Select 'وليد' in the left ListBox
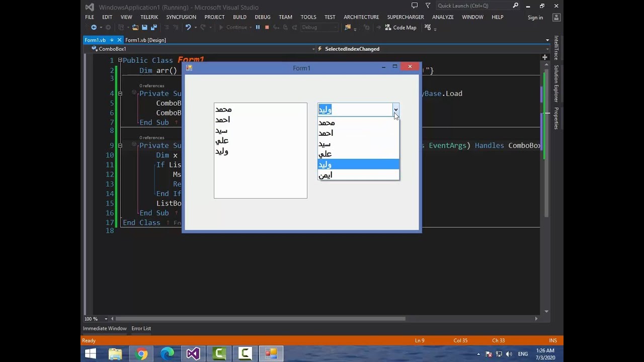This screenshot has height=362, width=644. [x=260, y=151]
